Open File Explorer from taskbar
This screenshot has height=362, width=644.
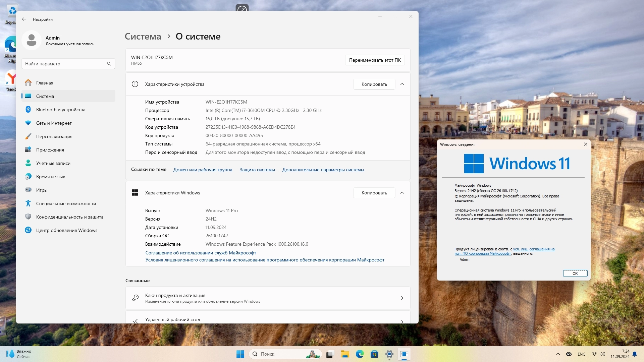(x=345, y=354)
